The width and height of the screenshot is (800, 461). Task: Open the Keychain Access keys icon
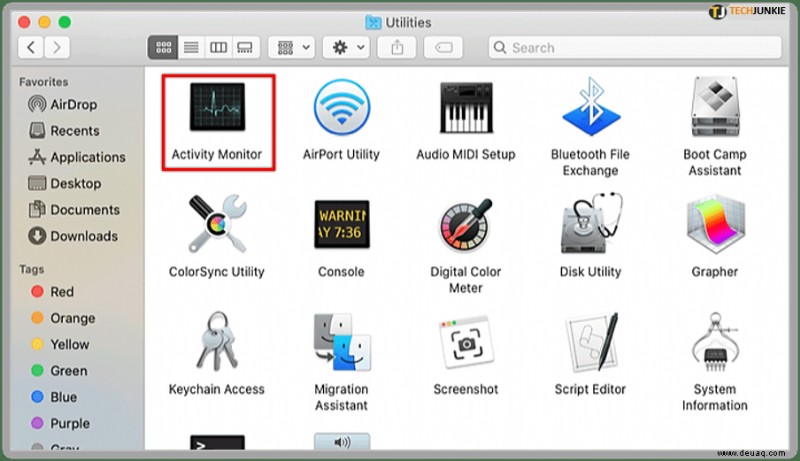tap(217, 341)
